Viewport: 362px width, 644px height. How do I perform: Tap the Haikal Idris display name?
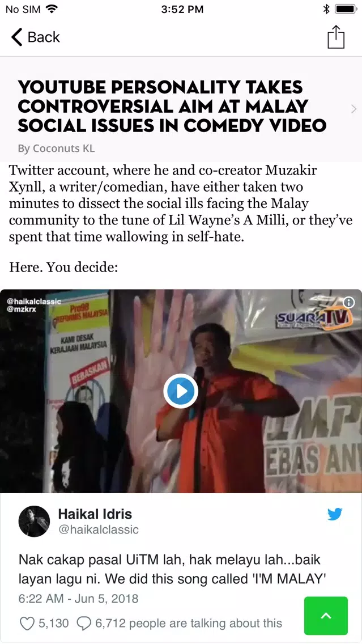coord(95,514)
